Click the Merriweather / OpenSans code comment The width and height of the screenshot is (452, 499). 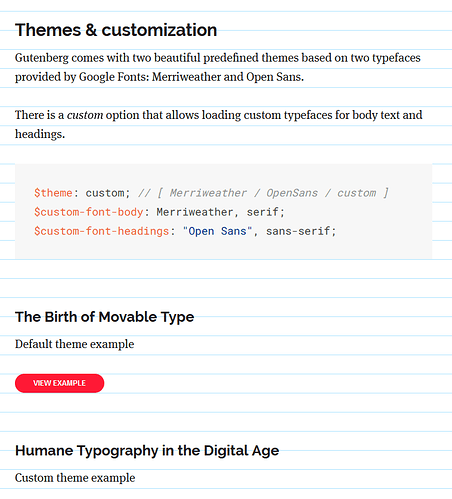pyautogui.click(x=263, y=193)
